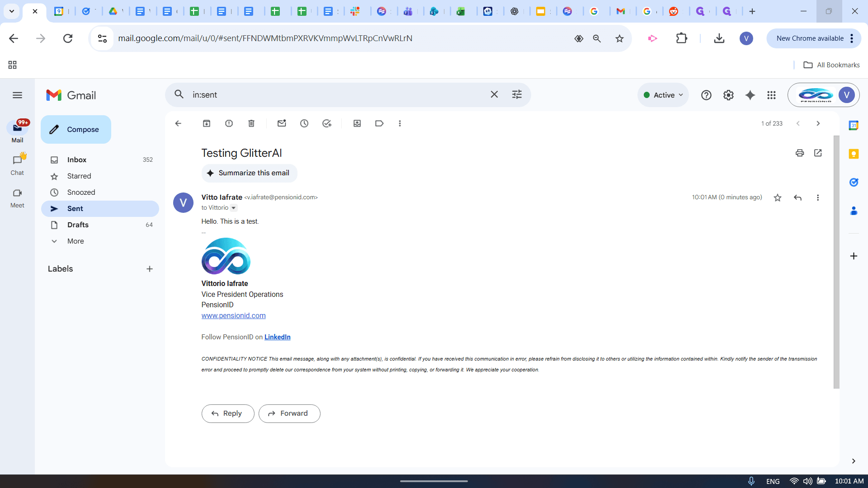Viewport: 868px width, 488px height.
Task: Toggle the main menu hamburger
Action: click(x=17, y=95)
